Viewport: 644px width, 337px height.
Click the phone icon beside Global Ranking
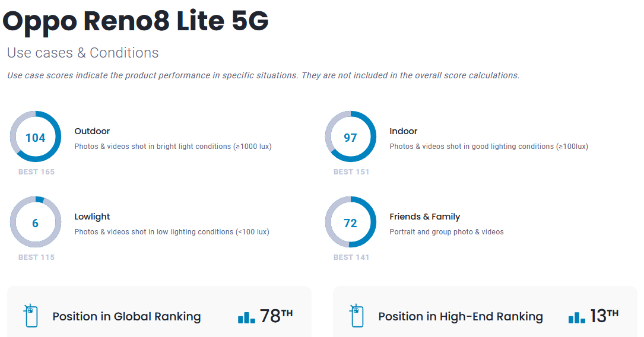[x=31, y=316]
